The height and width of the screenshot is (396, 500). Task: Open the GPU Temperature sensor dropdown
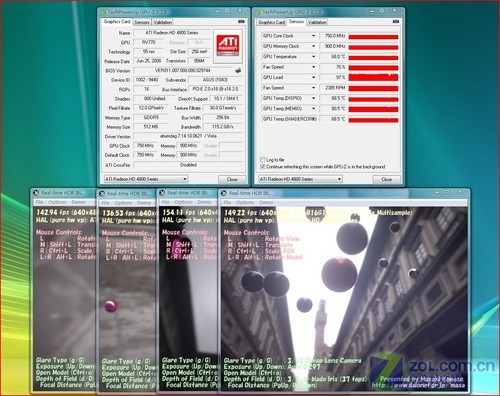pyautogui.click(x=313, y=57)
